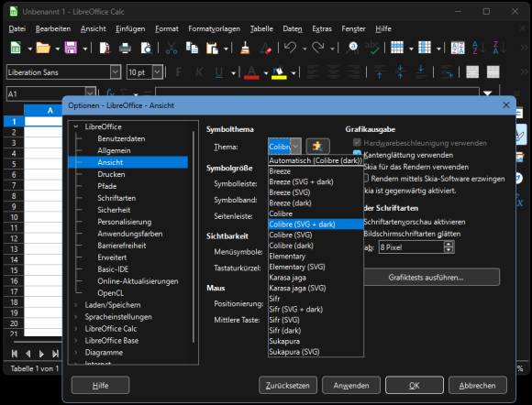Expand the Spracheinstellungen tree node

76,317
